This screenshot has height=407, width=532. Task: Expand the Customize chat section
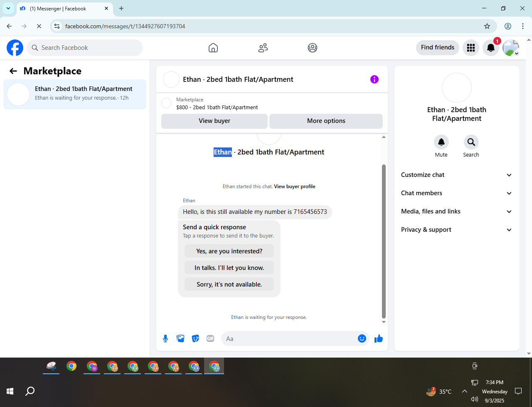click(x=457, y=175)
